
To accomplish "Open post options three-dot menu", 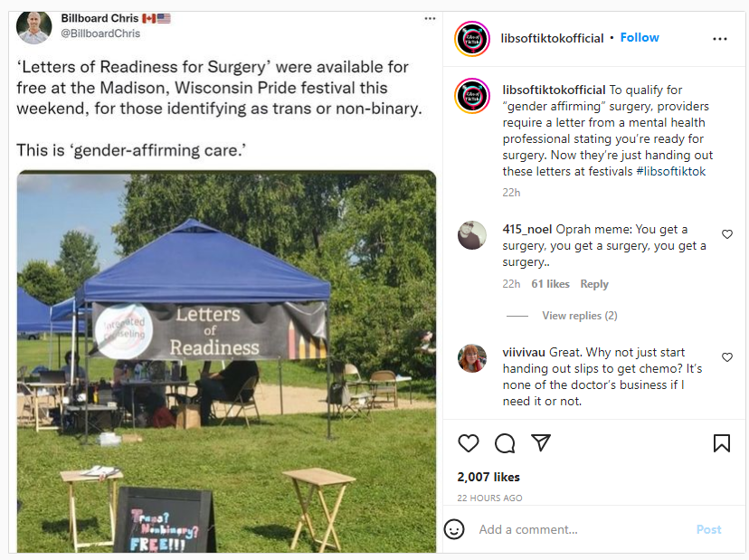I will point(719,39).
